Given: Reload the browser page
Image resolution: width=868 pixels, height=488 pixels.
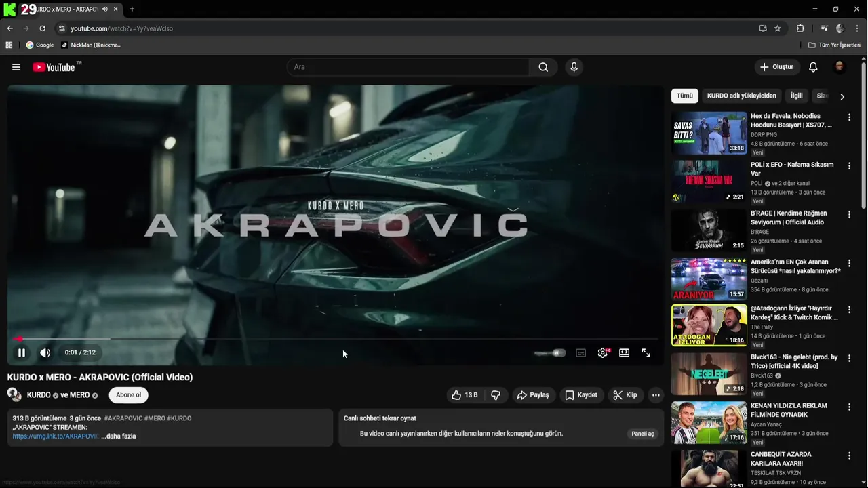Looking at the screenshot, I should tap(42, 28).
